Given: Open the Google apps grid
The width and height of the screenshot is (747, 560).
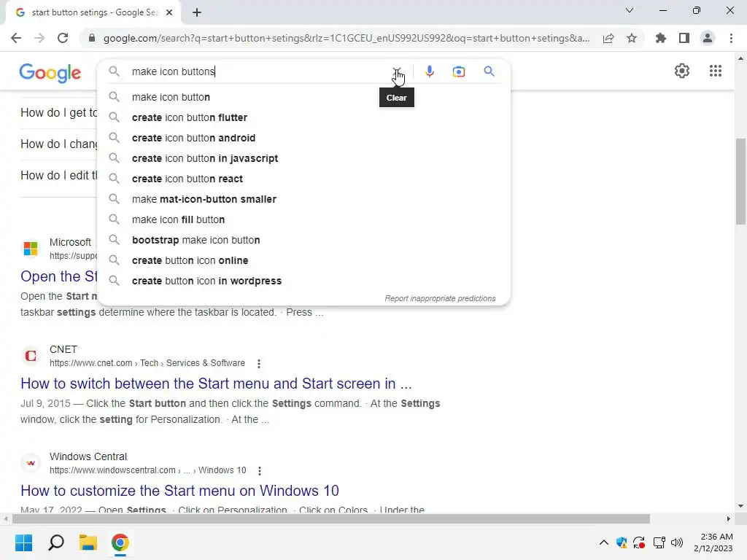Looking at the screenshot, I should point(715,71).
